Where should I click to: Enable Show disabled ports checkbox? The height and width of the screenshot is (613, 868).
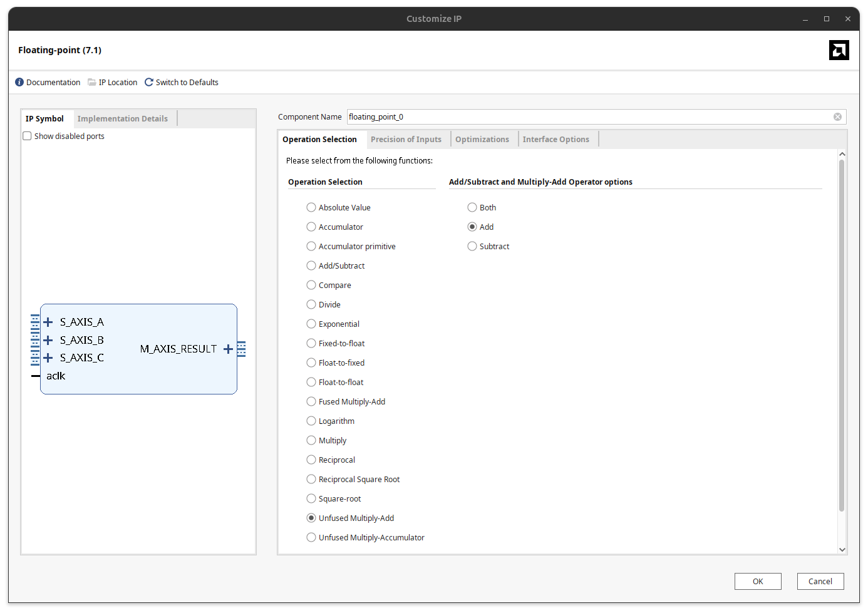[x=27, y=136]
